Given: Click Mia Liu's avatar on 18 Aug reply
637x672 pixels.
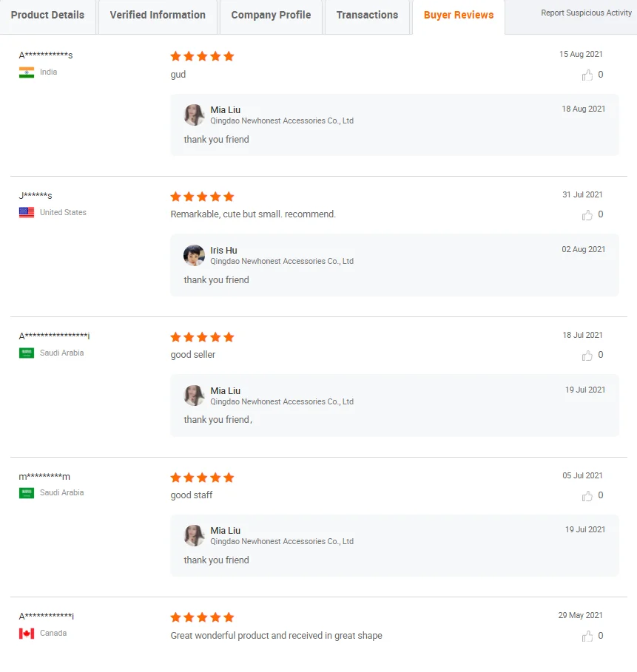Looking at the screenshot, I should click(x=194, y=115).
